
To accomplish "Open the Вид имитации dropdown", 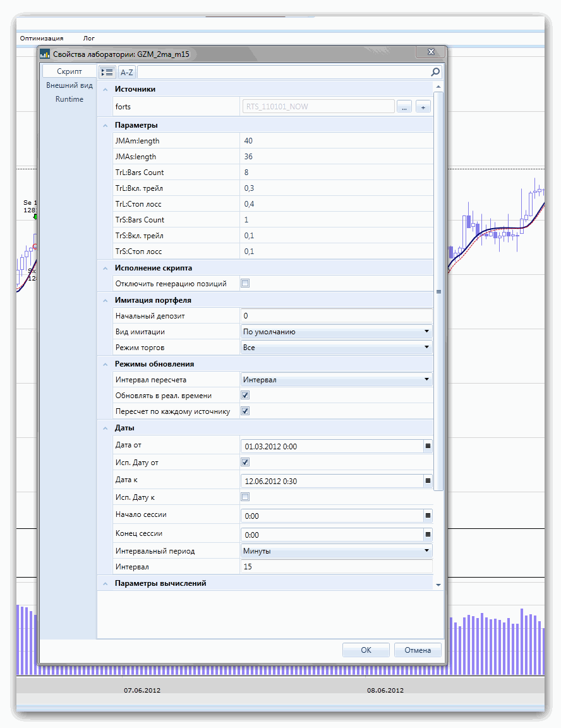I will coord(337,332).
